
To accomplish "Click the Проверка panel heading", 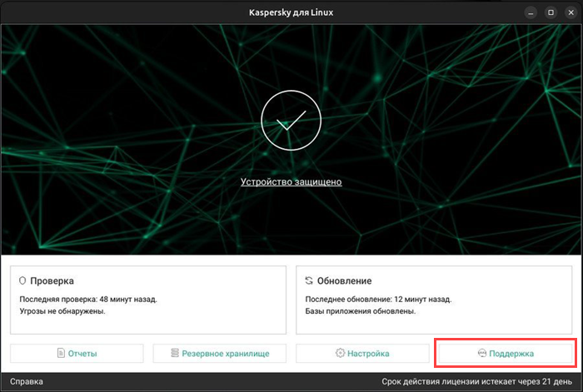I will click(52, 281).
